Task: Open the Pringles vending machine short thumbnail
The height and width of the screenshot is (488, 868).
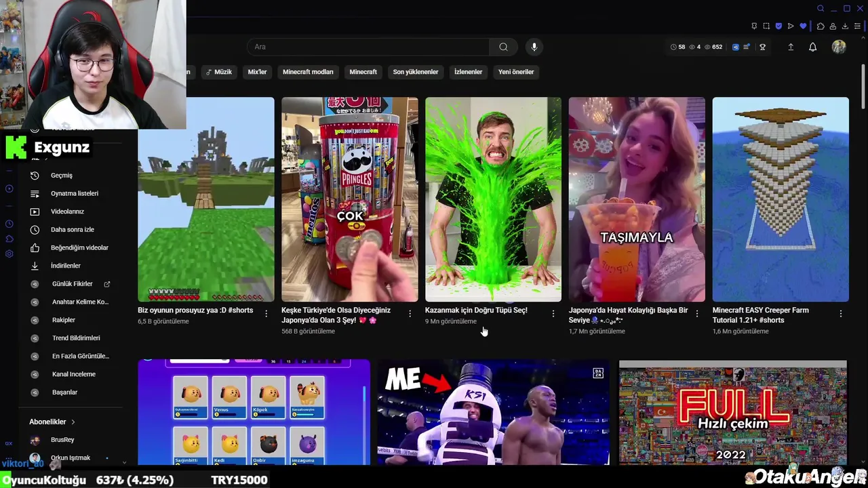Action: [x=350, y=199]
